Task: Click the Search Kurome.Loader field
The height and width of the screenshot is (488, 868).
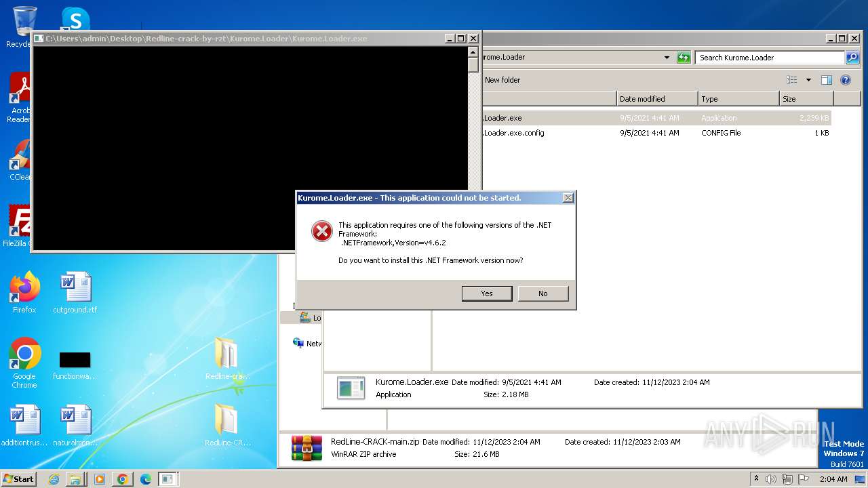Action: tap(769, 58)
